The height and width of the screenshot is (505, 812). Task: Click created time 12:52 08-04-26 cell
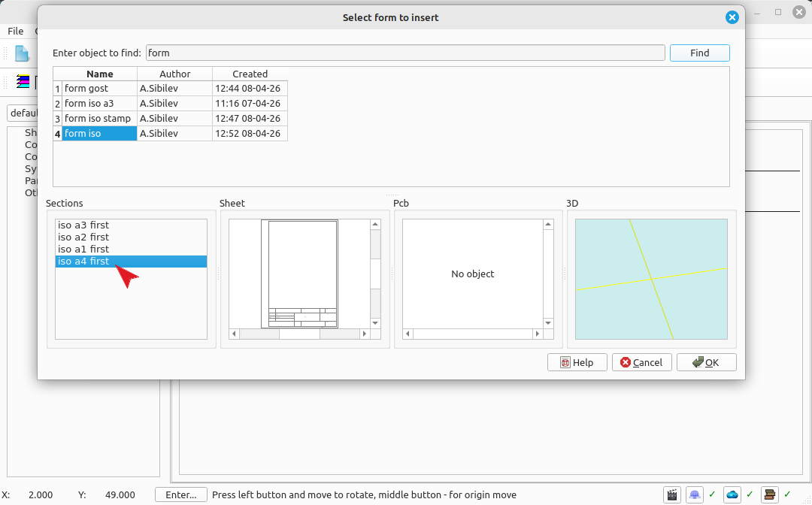250,134
